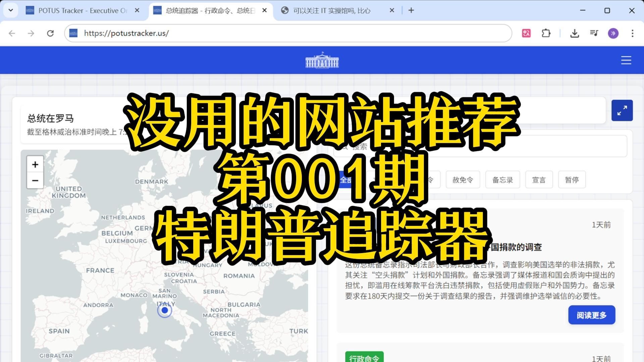Screen dimensions: 644x362
Task: Expand the map to fullscreen
Action: [x=622, y=110]
